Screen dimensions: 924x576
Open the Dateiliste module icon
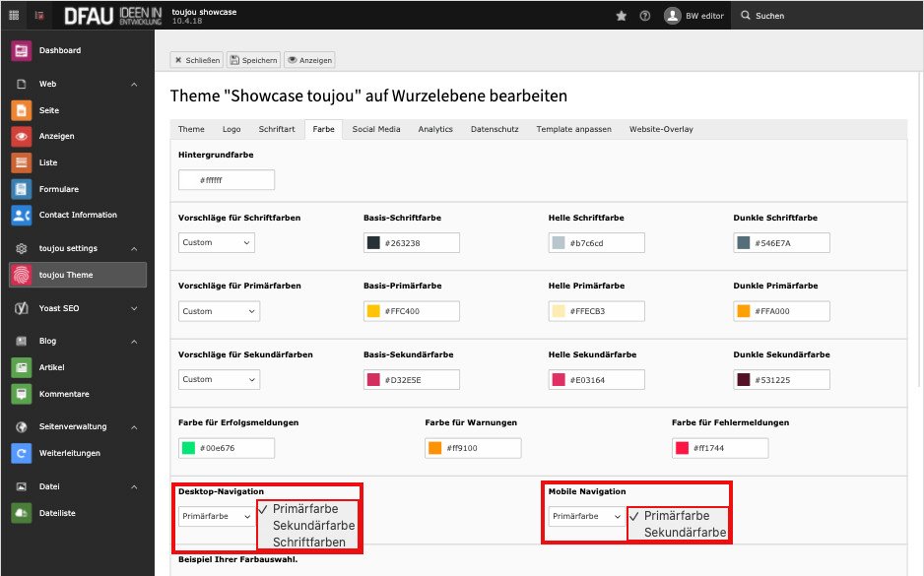22,513
